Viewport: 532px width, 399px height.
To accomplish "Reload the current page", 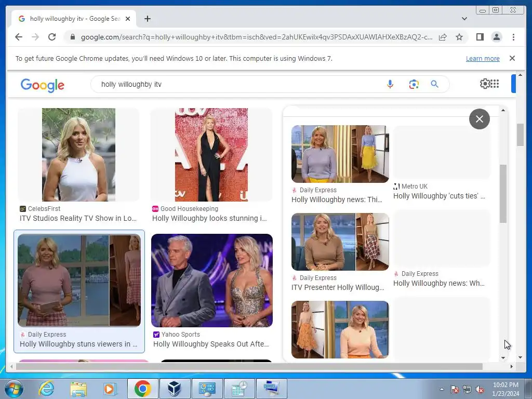I will (x=52, y=37).
